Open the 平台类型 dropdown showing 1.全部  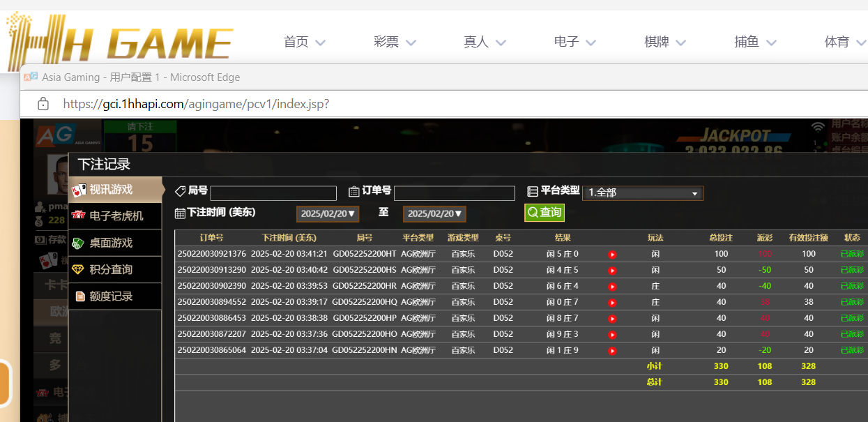pyautogui.click(x=642, y=193)
